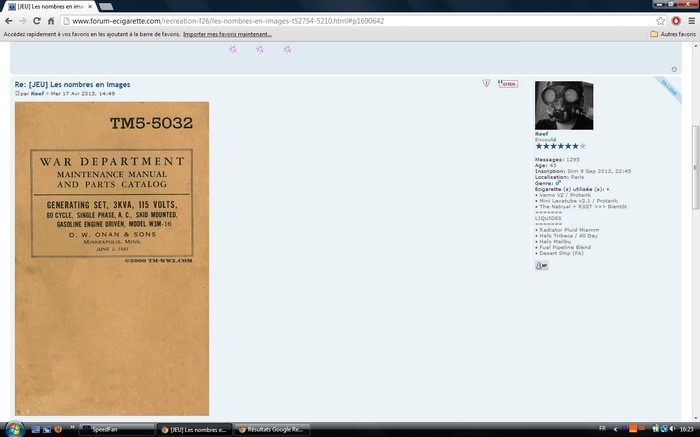Open Reef's gas mask avatar
Viewport: 700px width, 437px height.
coord(564,105)
